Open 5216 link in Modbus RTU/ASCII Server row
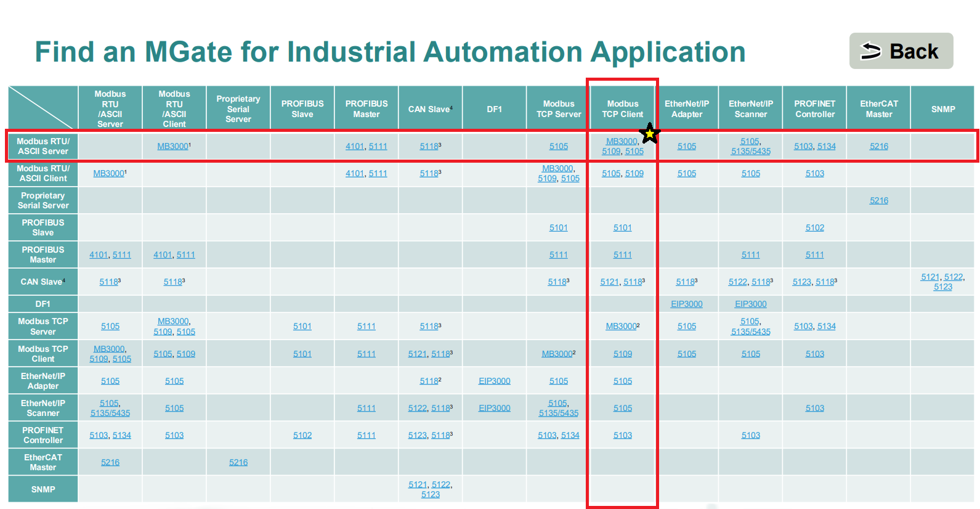The height and width of the screenshot is (509, 980). 879,146
